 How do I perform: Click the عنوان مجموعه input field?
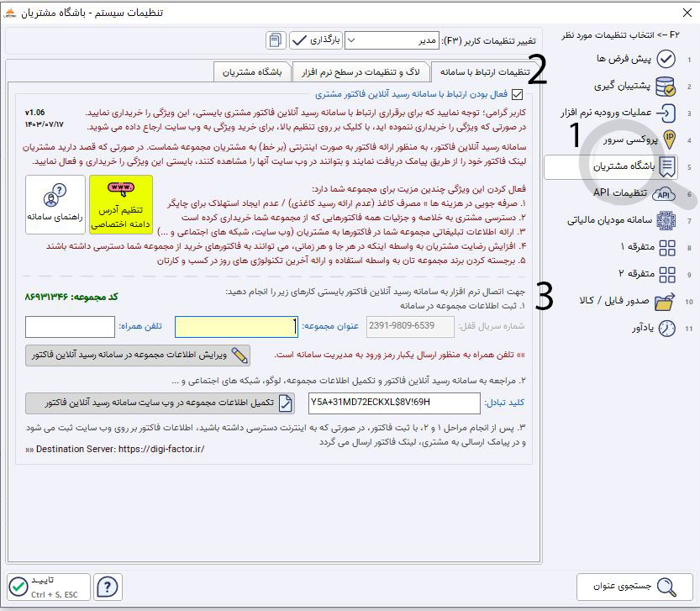[x=236, y=327]
